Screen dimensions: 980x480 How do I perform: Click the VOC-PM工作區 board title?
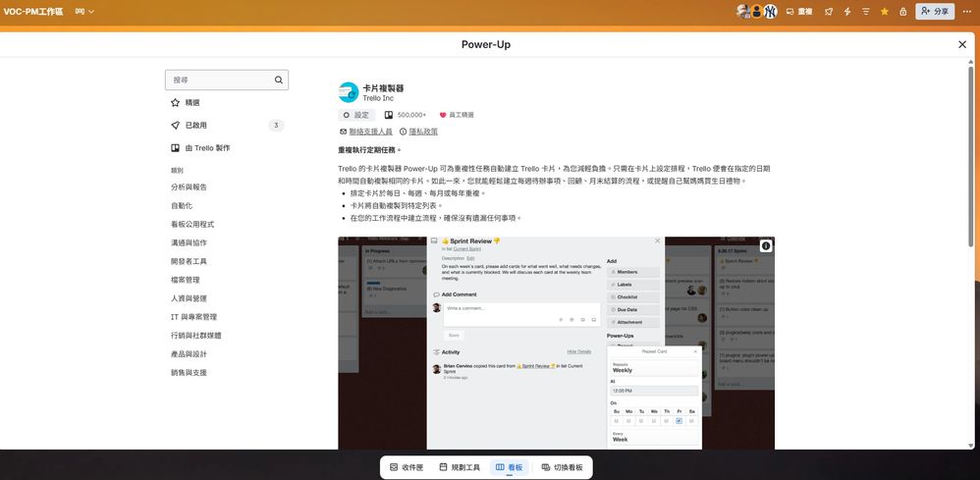click(x=33, y=11)
